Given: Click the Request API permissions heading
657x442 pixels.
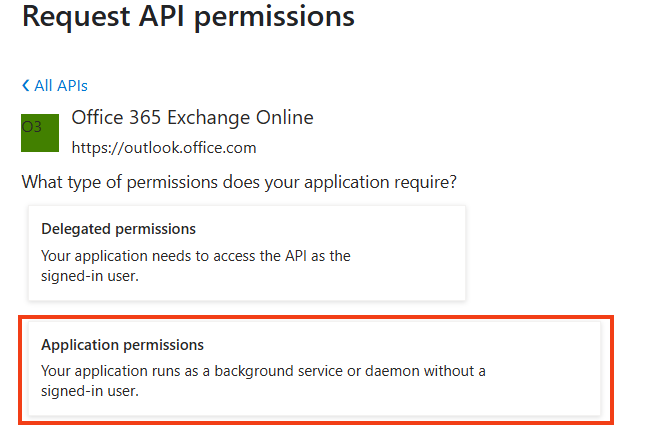Looking at the screenshot, I should click(188, 17).
